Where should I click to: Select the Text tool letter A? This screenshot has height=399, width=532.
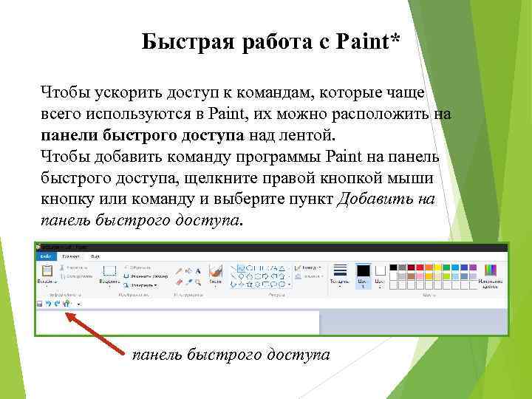198,271
